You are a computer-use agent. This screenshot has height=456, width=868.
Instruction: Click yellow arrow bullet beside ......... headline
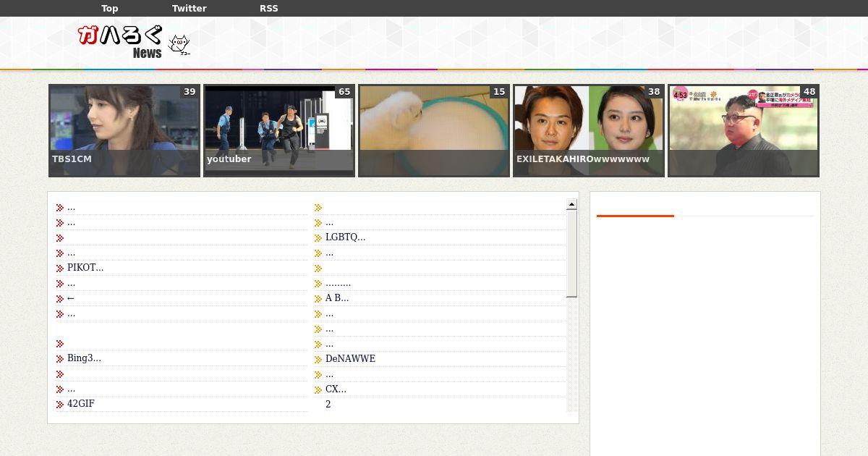coord(318,284)
